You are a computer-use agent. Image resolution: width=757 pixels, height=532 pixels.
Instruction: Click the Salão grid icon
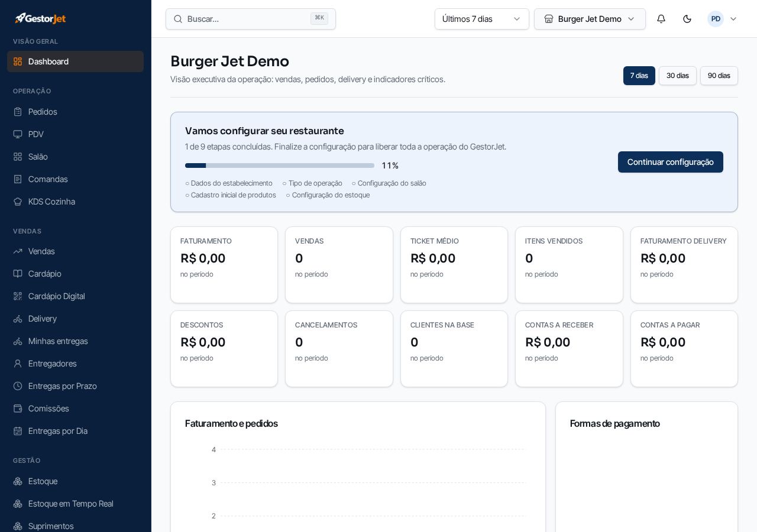18,157
